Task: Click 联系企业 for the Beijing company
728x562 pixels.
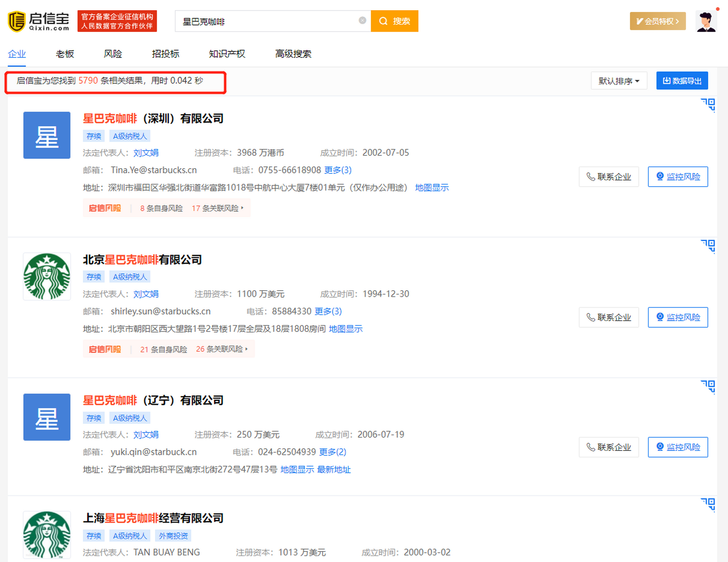Action: coord(609,317)
